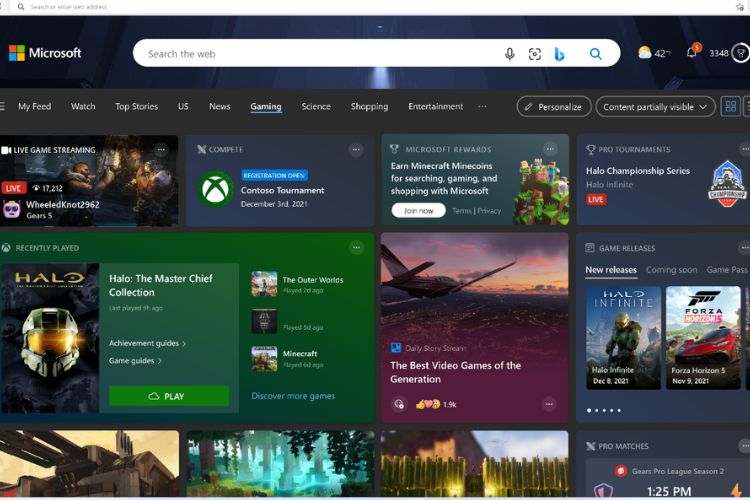Click game releases carousel pagination dots
Screen dimensions: 750x500
pyautogui.click(x=604, y=410)
